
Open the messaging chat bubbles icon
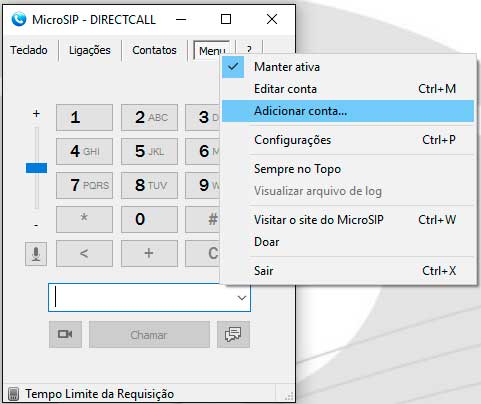click(x=233, y=334)
